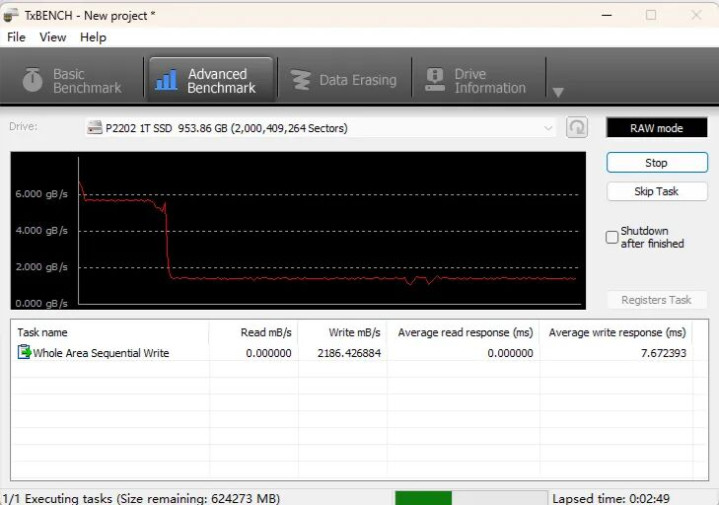Viewport: 719px width, 505px height.
Task: Click the Basic Benchmark stopwatch icon
Action: tap(34, 80)
